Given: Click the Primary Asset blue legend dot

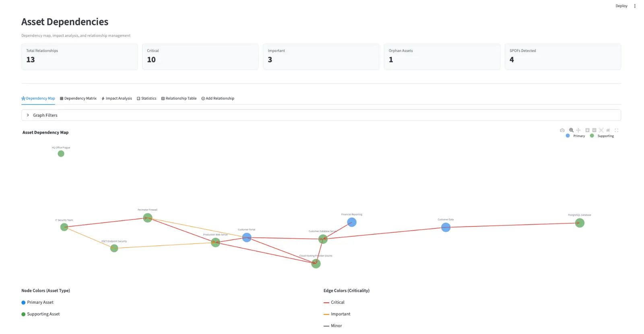Looking at the screenshot, I should tap(23, 303).
